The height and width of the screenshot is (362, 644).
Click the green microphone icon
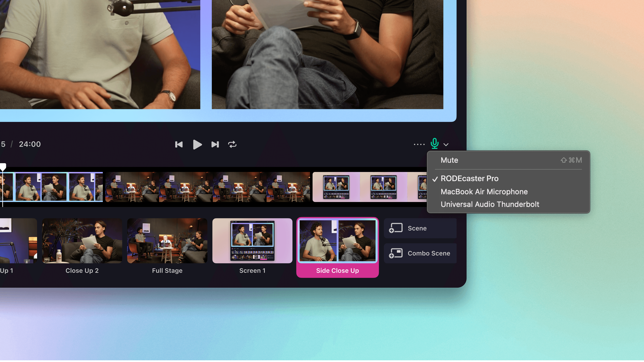(x=435, y=144)
